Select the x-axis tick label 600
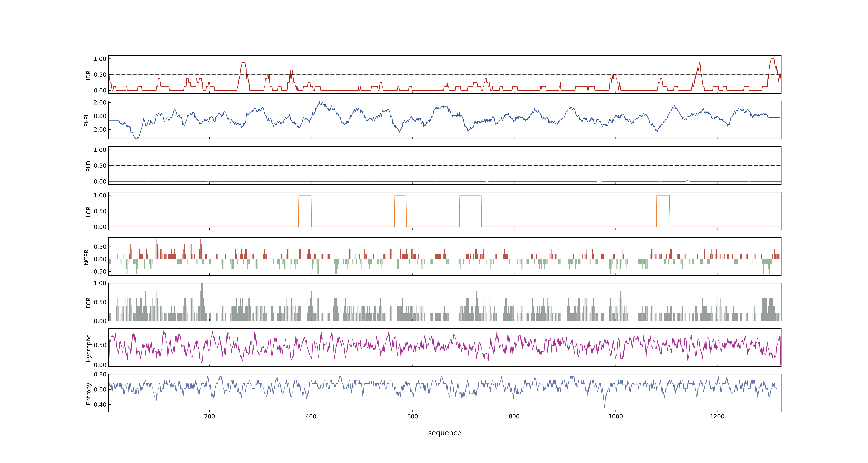Screen dimensions: 868x463 click(412, 416)
